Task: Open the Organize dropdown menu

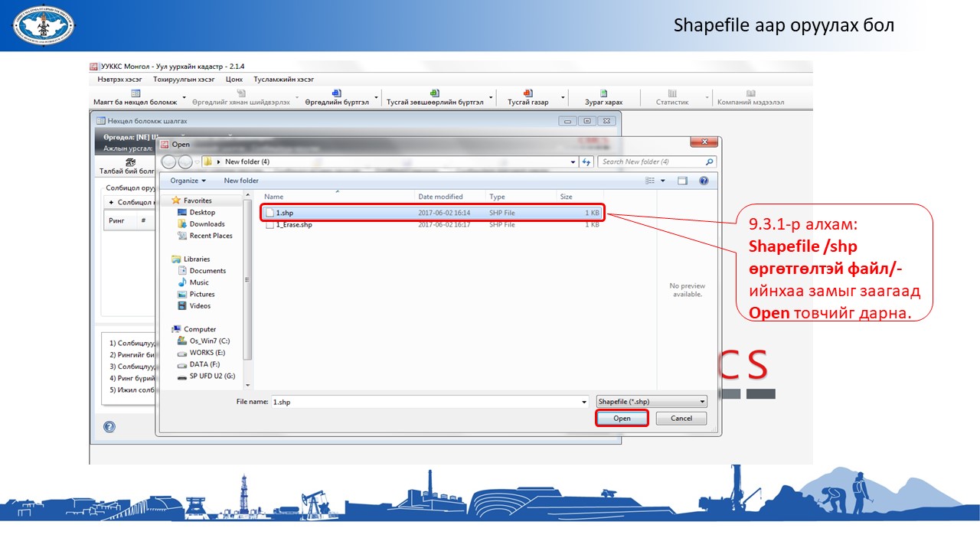Action: pos(188,181)
